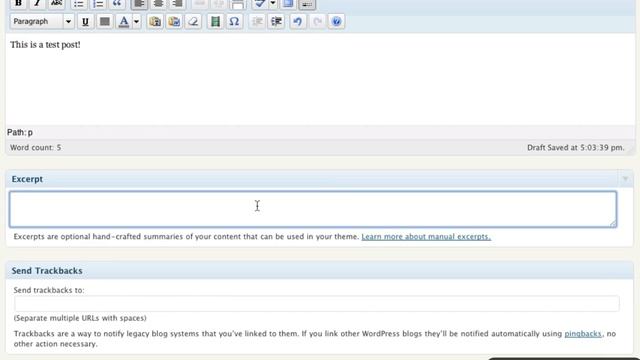Viewport: 640px width, 360px height.
Task: Toggle bold formatting in the editor
Action: 18,4
